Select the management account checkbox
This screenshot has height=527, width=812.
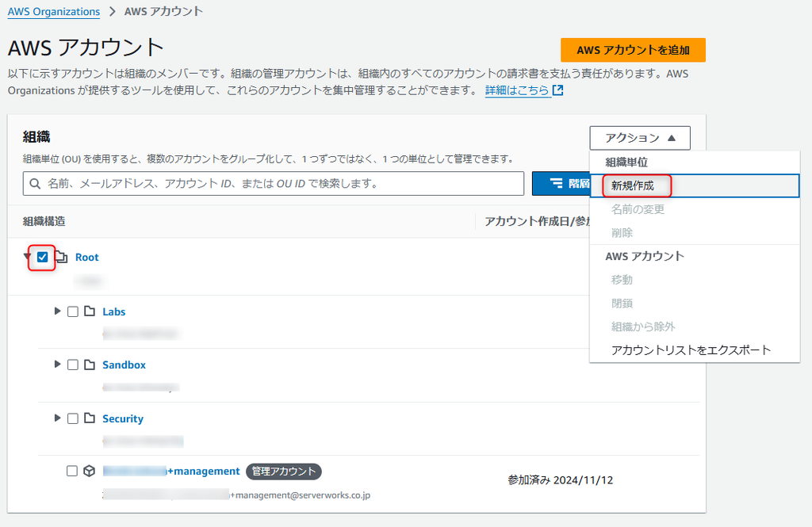[72, 471]
